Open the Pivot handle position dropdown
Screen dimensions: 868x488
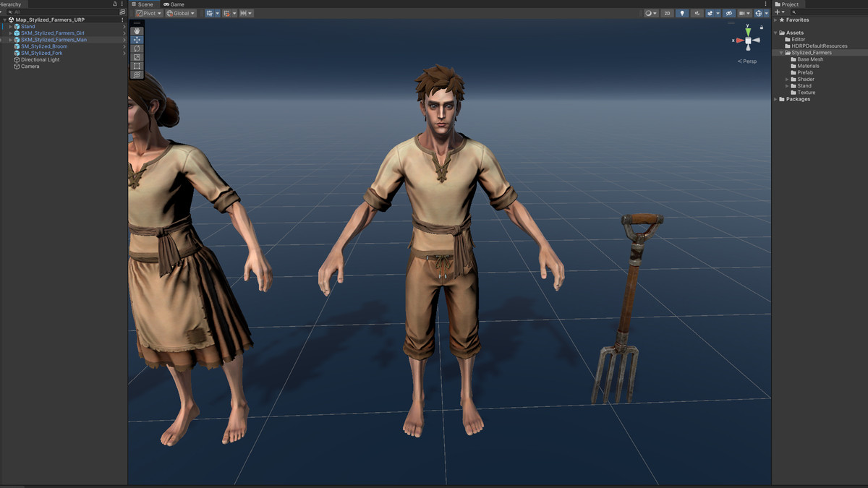coord(149,13)
